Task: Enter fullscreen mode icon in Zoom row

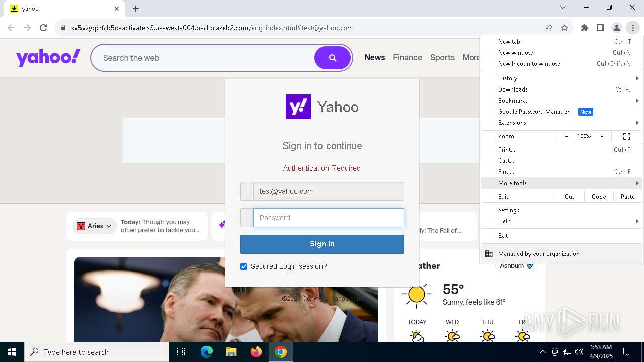Action: pos(627,136)
